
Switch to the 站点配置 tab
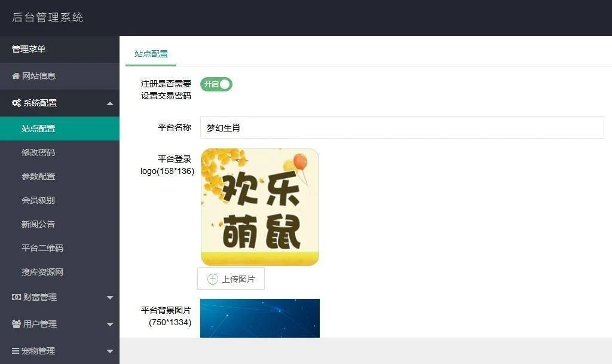[x=151, y=54]
